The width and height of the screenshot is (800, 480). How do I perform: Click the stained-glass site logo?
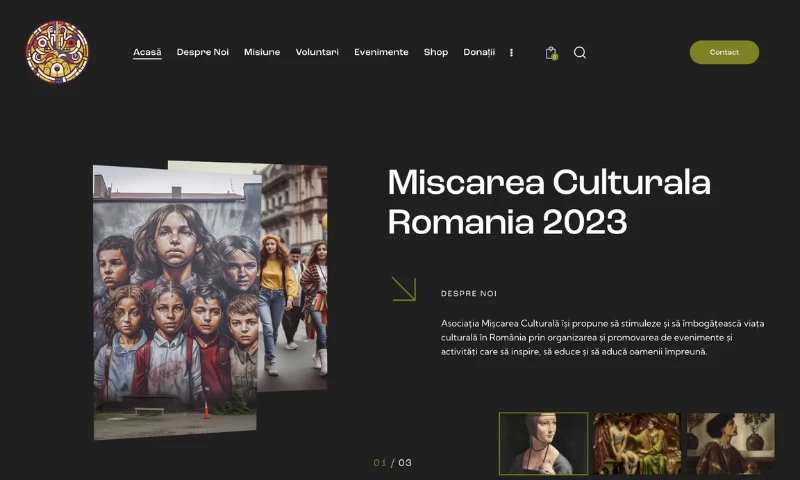[57, 52]
